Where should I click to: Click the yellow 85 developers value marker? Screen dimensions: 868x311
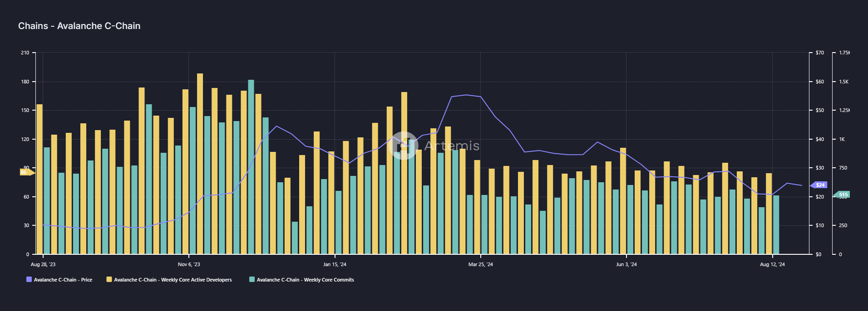click(27, 172)
